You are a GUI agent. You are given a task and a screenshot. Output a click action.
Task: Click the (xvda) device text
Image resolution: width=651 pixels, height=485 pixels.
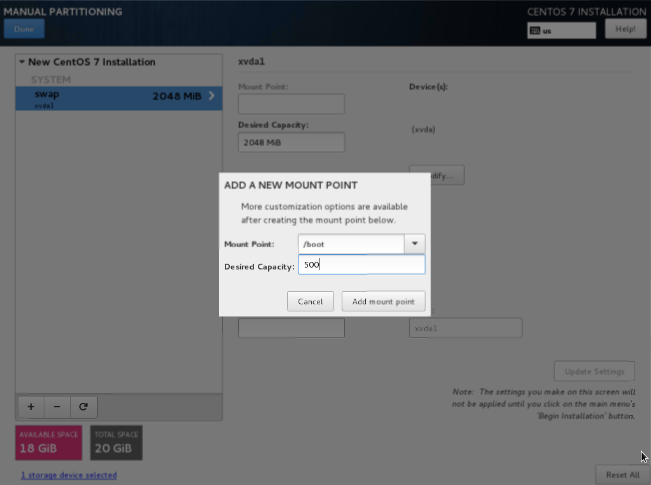pyautogui.click(x=423, y=130)
